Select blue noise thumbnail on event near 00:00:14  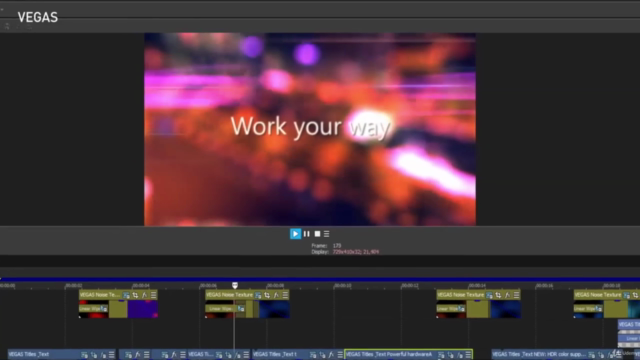505,309
